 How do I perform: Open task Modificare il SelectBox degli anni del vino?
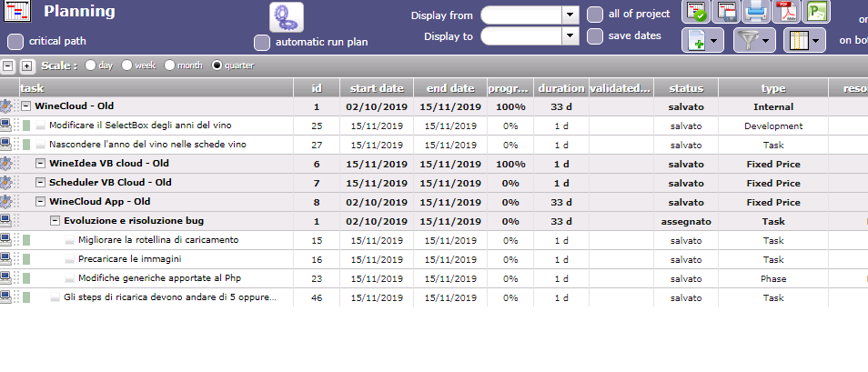tap(140, 126)
